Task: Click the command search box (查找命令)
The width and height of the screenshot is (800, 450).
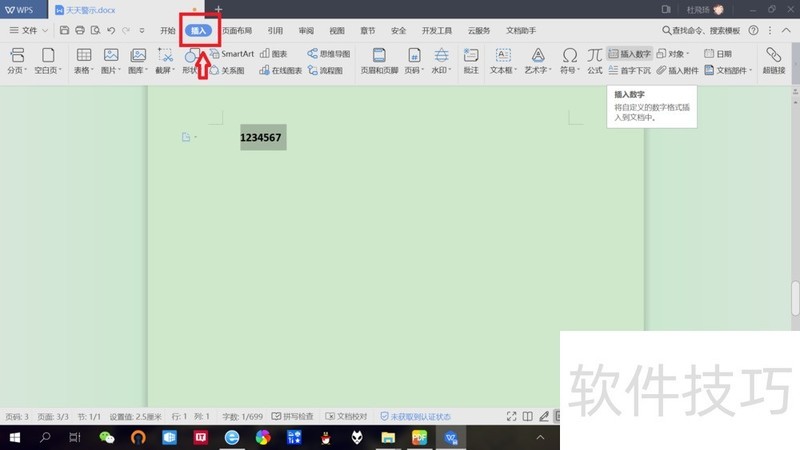Action: [x=701, y=31]
